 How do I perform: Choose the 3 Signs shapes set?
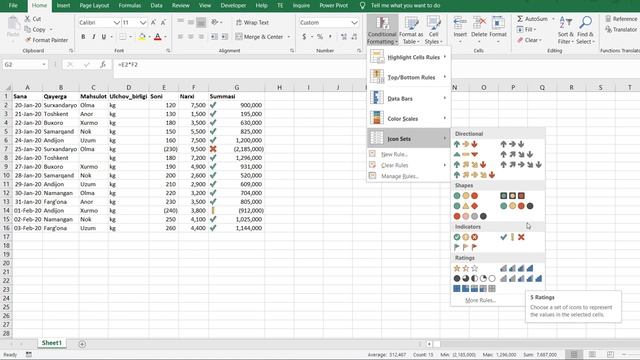(x=465, y=206)
